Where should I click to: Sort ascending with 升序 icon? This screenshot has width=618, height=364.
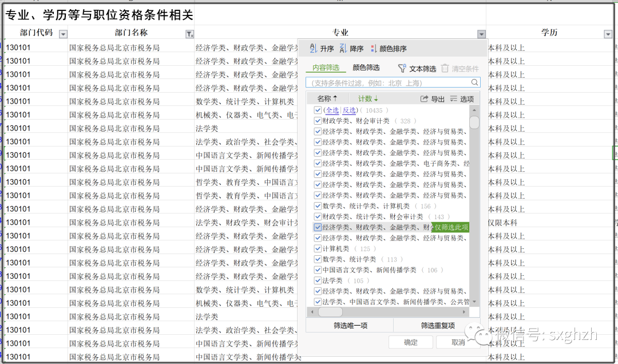click(x=313, y=49)
